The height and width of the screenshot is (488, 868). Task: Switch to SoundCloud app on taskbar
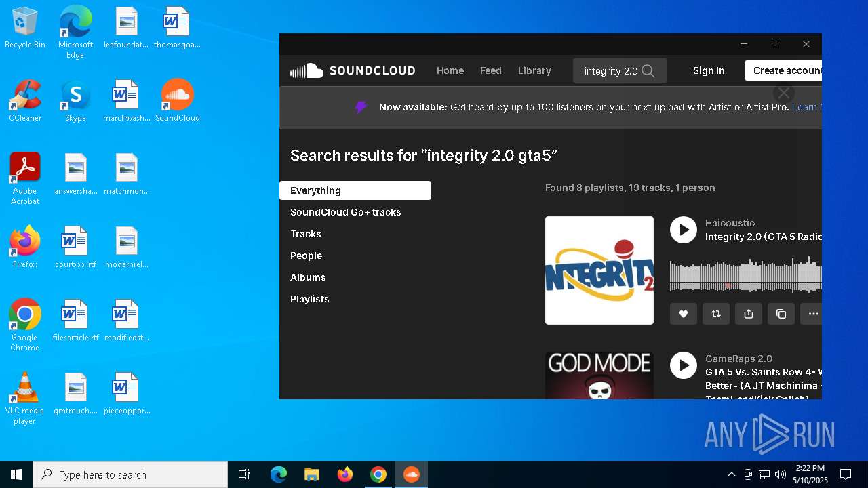pos(412,474)
